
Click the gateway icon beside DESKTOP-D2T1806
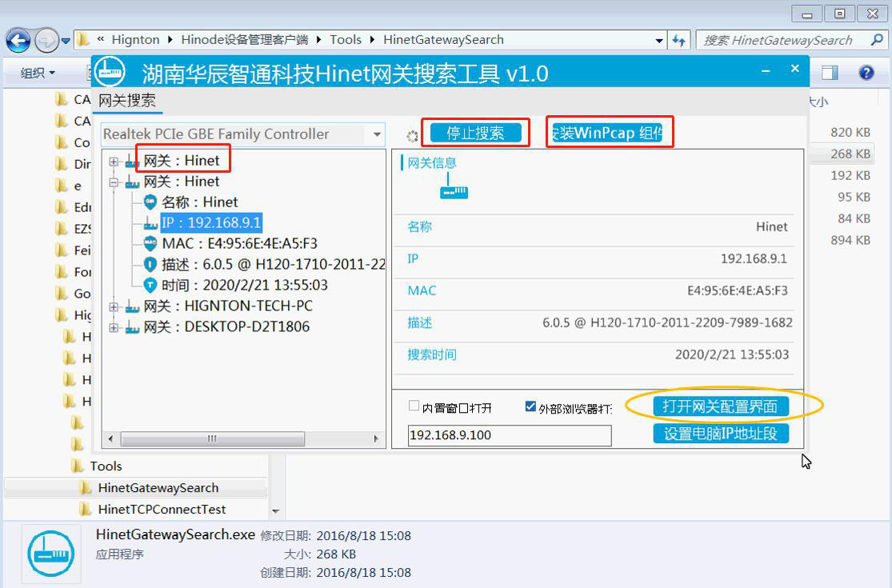click(x=132, y=327)
